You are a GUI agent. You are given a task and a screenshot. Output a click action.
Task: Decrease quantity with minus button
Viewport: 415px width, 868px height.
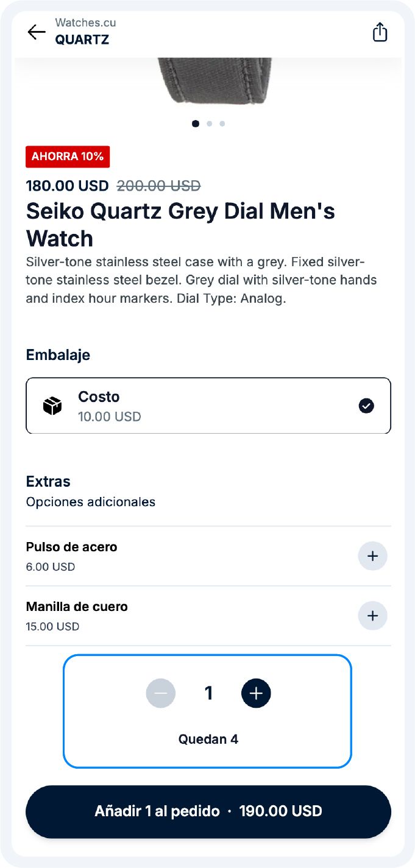click(161, 693)
